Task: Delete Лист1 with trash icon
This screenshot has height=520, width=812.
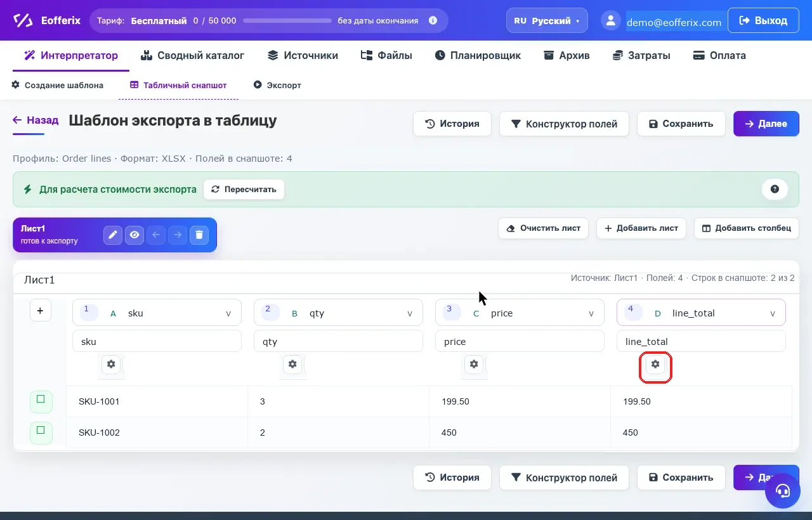Action: (x=199, y=235)
